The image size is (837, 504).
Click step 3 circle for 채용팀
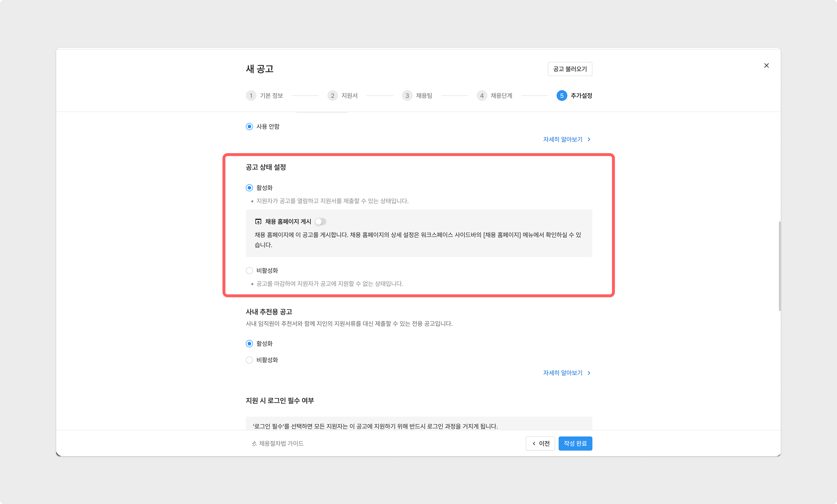[407, 96]
